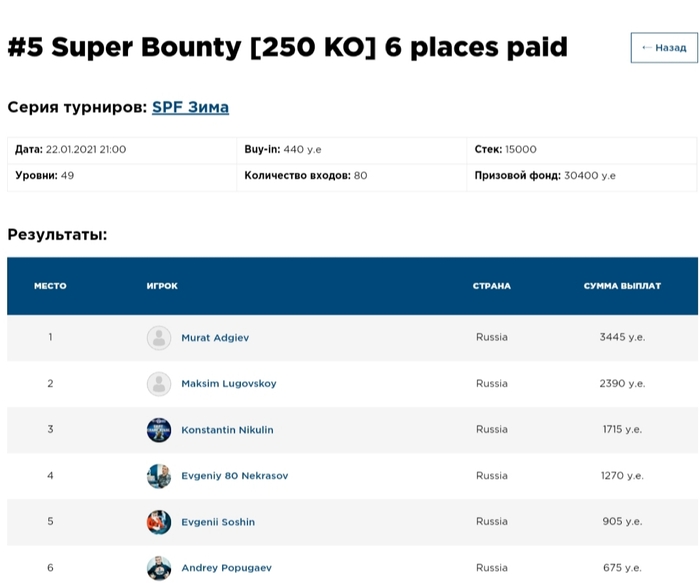Screen dimensions: 700x583
Task: Click Andrey Popugaev's avatar picture
Action: point(159,568)
